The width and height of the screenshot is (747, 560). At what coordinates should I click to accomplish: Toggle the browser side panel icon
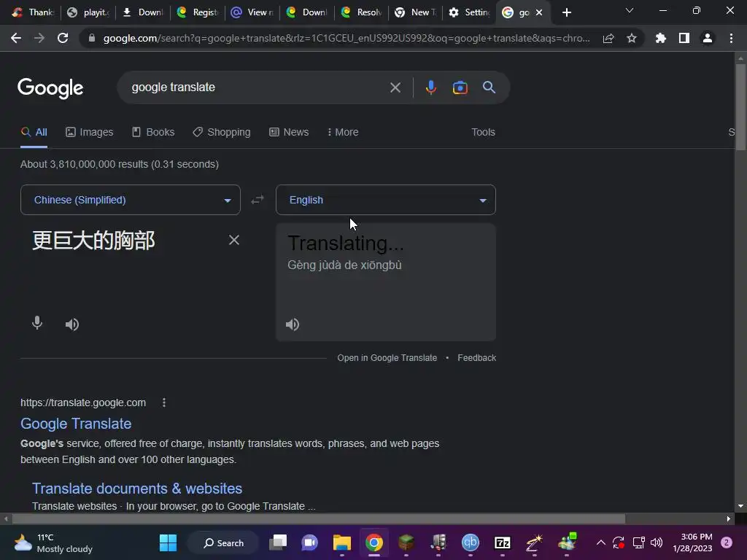coord(684,38)
